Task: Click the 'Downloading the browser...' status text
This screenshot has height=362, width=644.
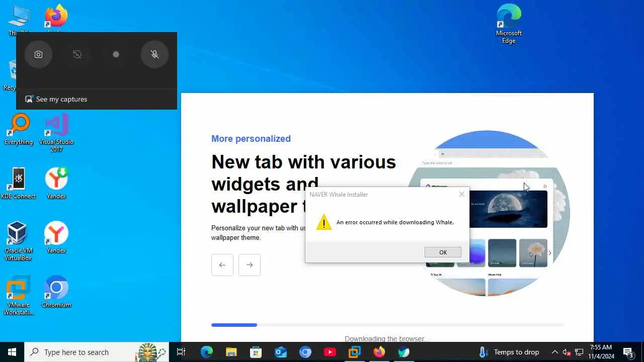Action: [387, 339]
